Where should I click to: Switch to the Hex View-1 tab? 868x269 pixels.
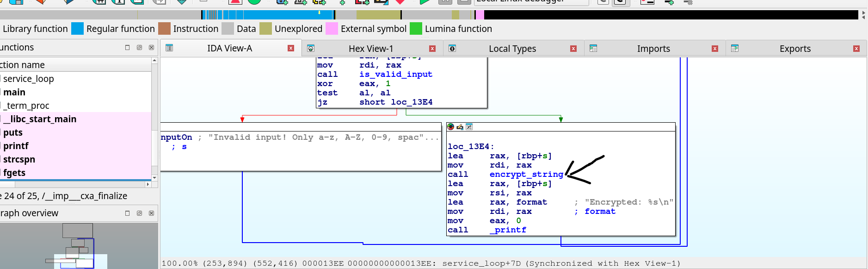(370, 49)
